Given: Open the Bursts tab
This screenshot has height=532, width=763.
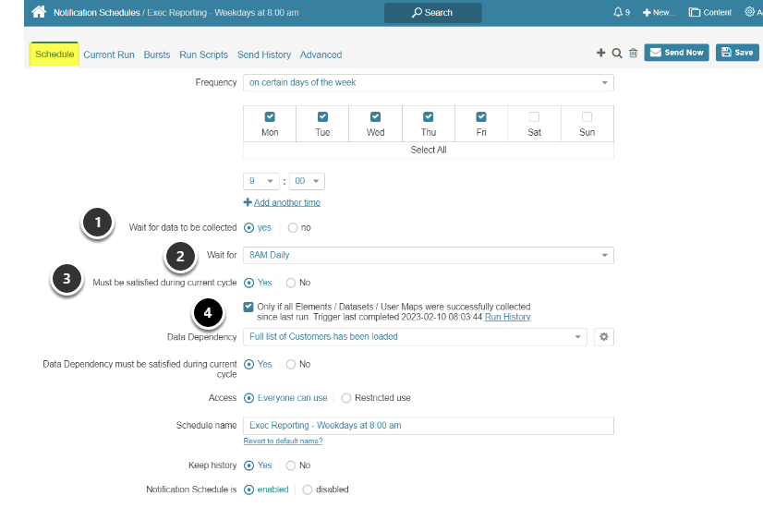Looking at the screenshot, I should click(156, 54).
